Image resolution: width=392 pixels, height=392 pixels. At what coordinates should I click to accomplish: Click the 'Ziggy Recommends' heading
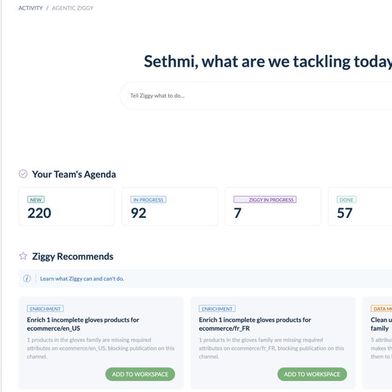[x=73, y=256]
